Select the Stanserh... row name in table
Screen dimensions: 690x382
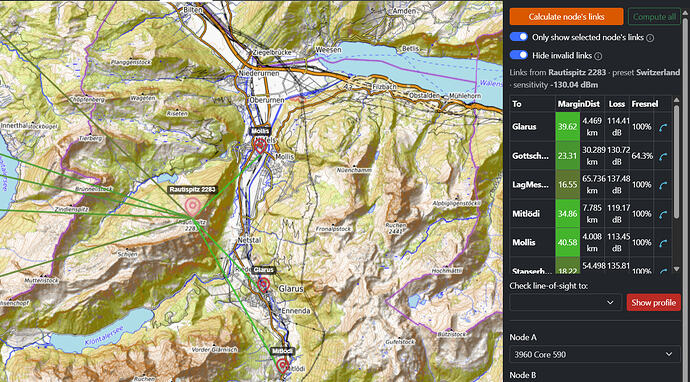532,270
